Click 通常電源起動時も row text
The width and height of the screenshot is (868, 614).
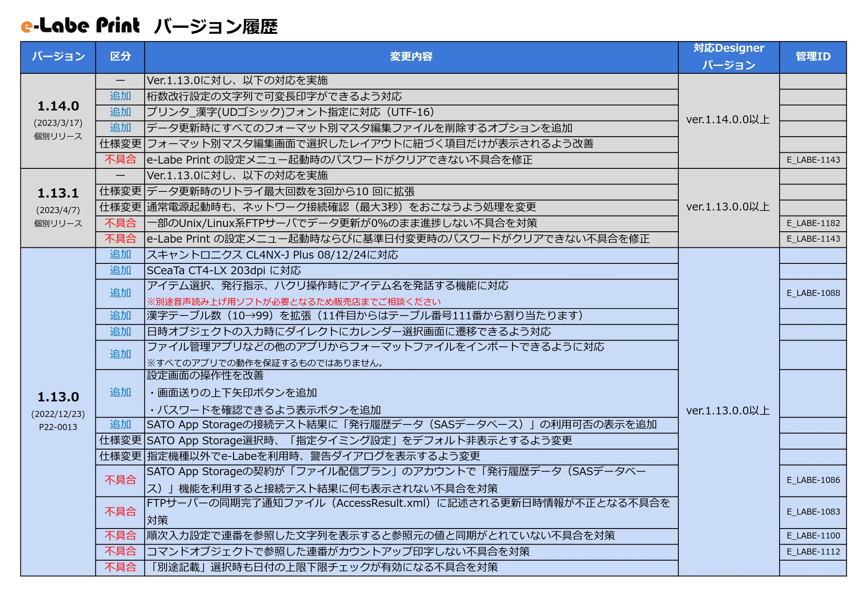pos(342,207)
